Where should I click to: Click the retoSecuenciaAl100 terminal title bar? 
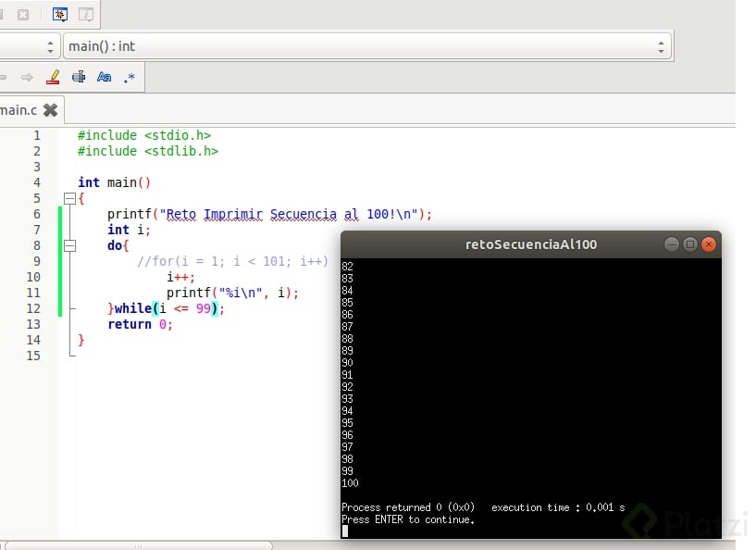[x=530, y=244]
